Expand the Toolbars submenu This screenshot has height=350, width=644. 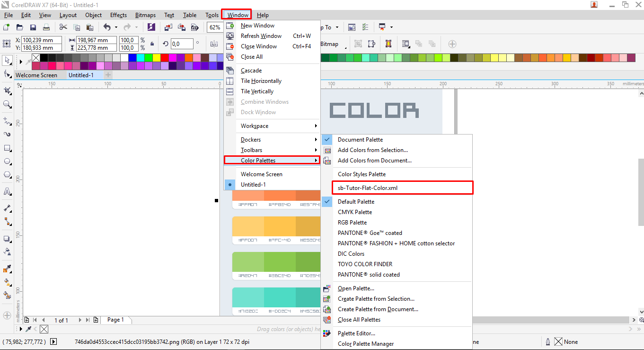pos(272,150)
